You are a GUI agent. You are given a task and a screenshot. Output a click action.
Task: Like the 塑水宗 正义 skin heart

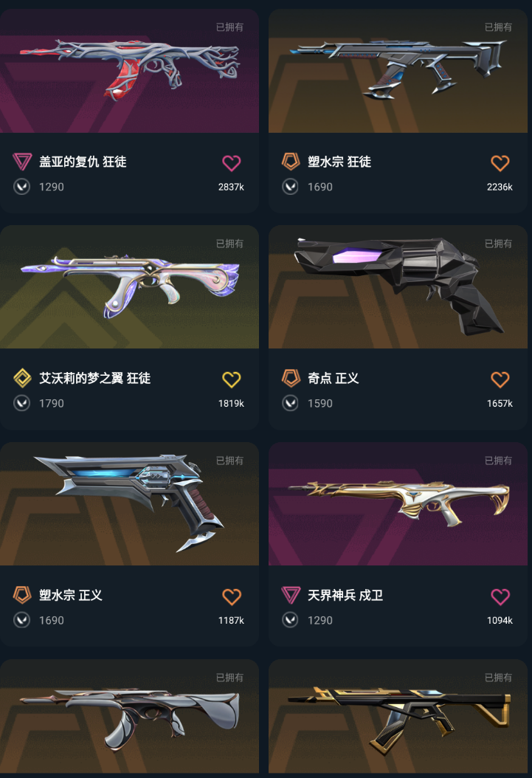(x=231, y=596)
